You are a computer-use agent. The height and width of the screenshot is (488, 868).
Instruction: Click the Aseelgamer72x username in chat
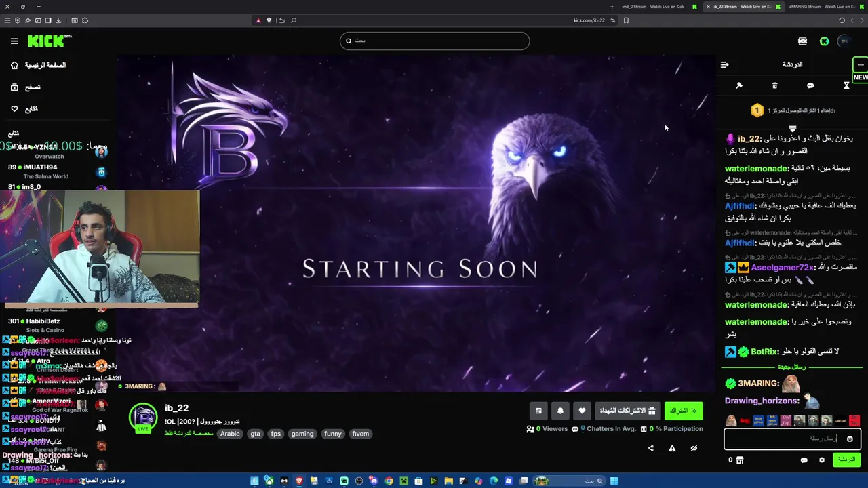pyautogui.click(x=783, y=268)
